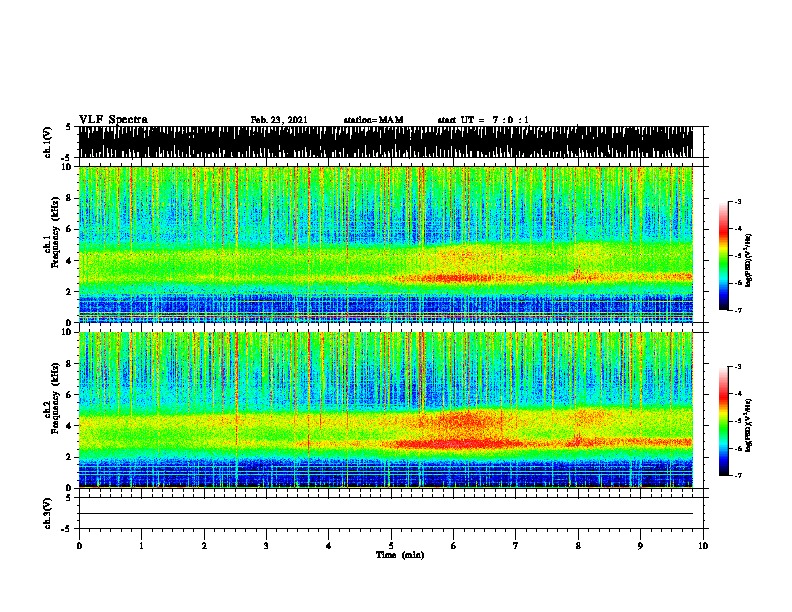
Task: Click time axis tick label '9'
Action: point(640,546)
